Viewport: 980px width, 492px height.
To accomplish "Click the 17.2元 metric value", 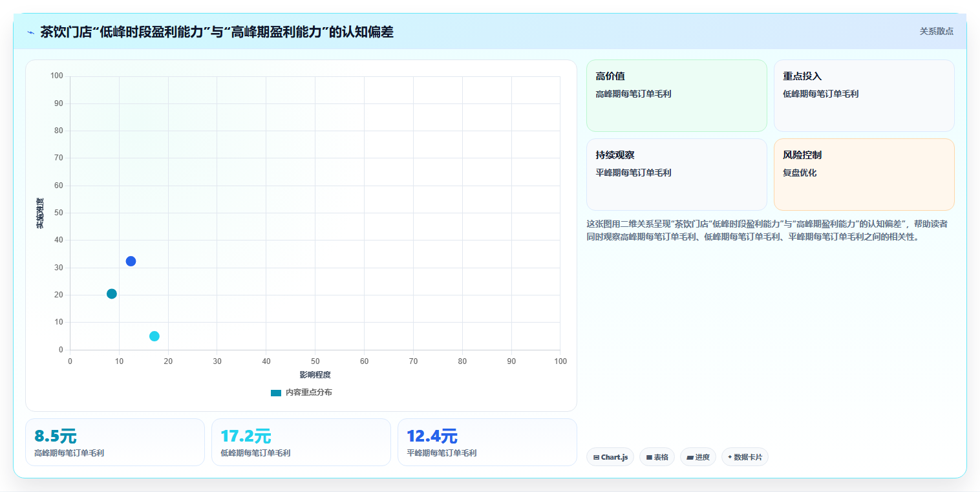I will [246, 436].
